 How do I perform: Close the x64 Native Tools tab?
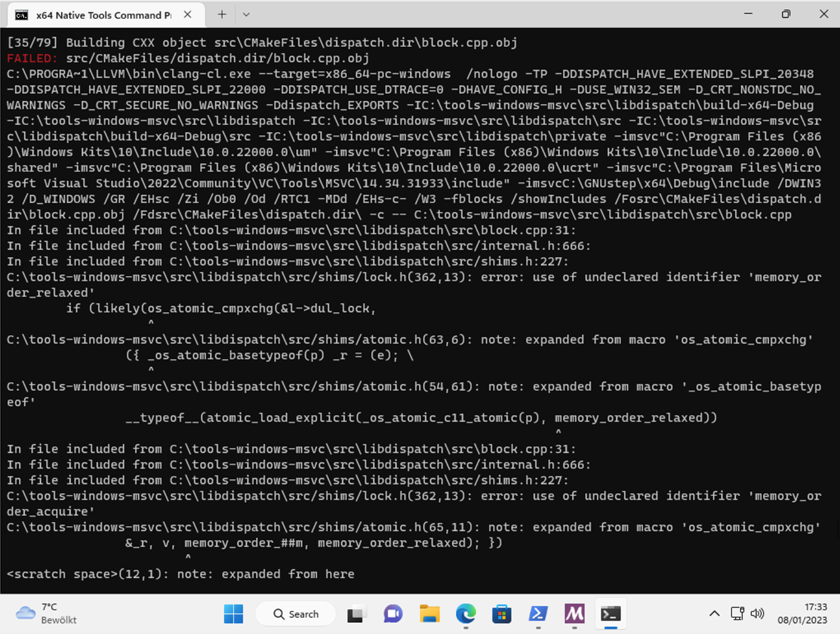pyautogui.click(x=187, y=15)
